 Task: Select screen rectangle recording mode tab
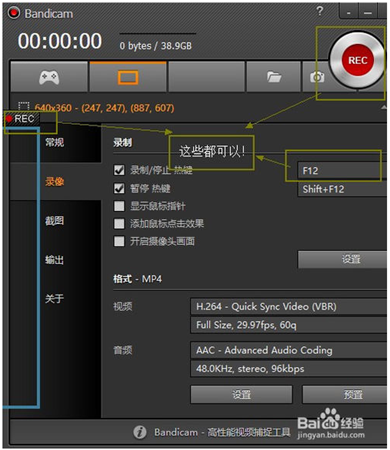tap(128, 77)
